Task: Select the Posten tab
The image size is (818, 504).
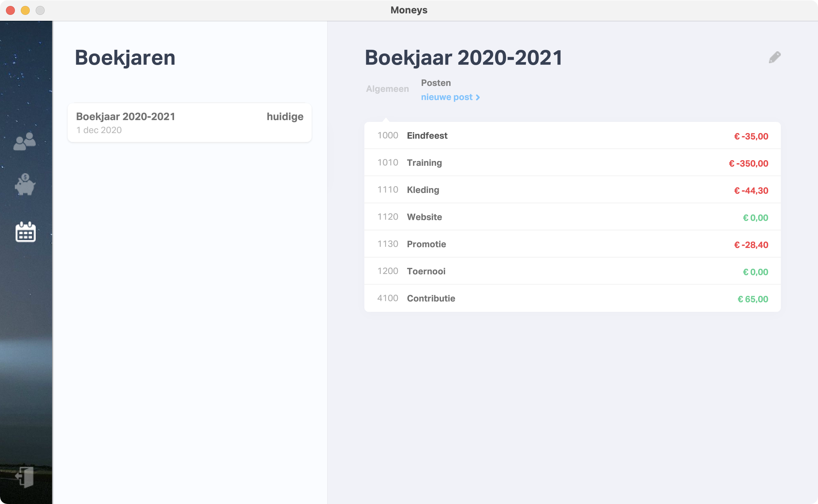Action: pos(436,83)
